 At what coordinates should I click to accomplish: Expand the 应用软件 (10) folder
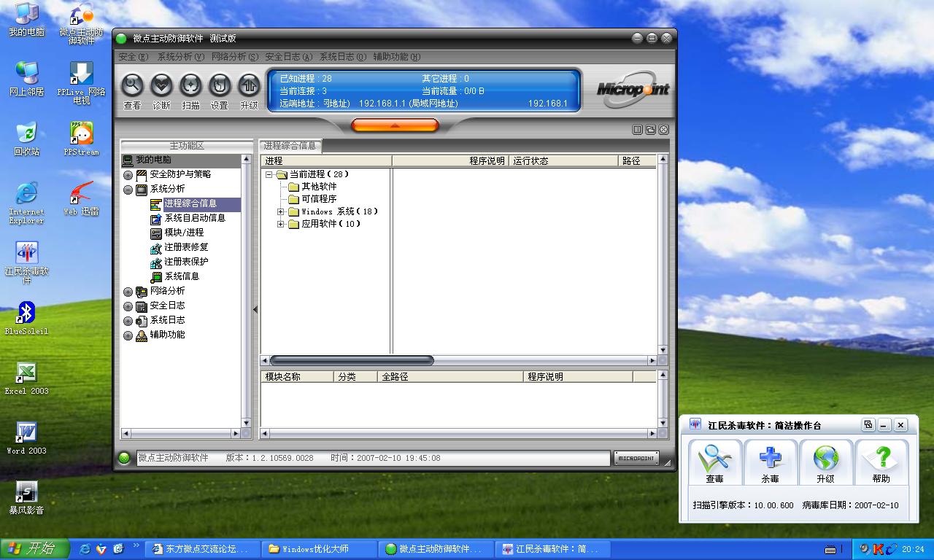tap(281, 224)
